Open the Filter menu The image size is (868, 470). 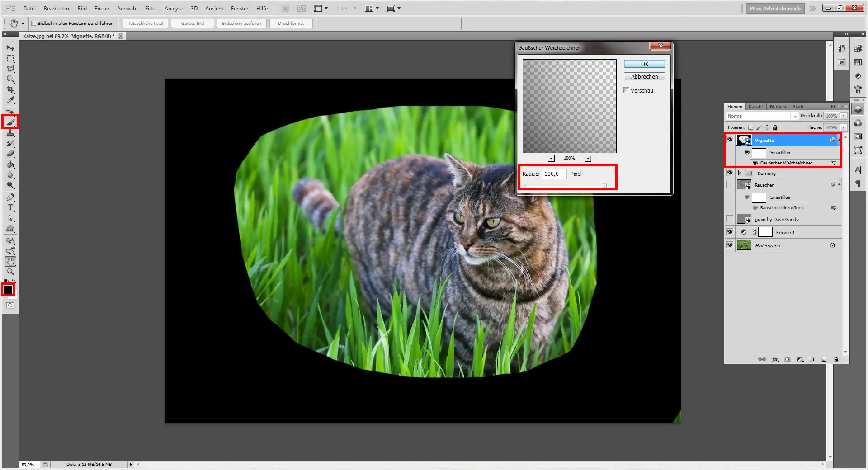pos(151,8)
